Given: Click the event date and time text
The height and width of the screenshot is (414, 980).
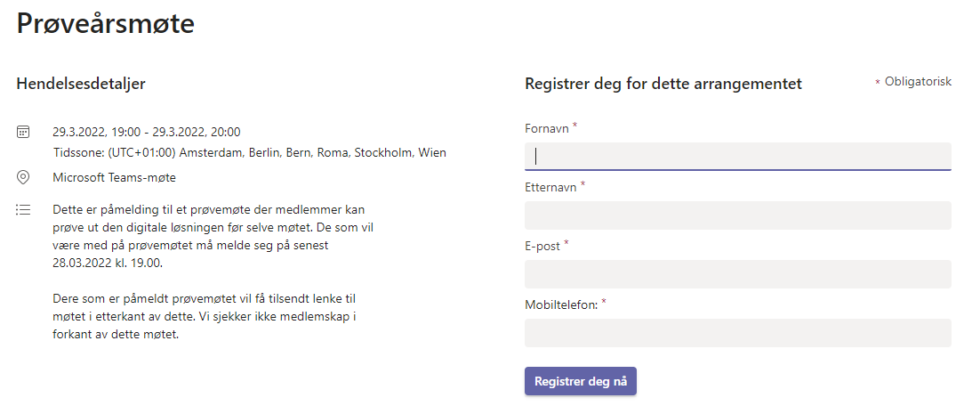Looking at the screenshot, I should [146, 132].
